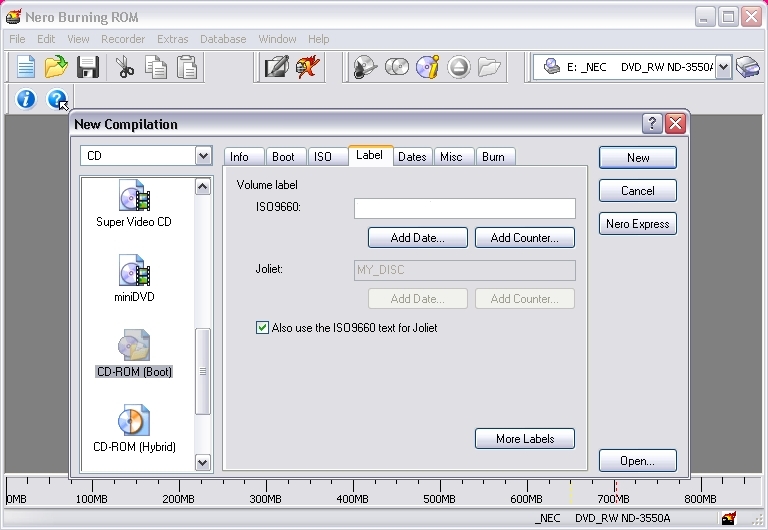
Task: Open the View menu
Action: tap(78, 39)
